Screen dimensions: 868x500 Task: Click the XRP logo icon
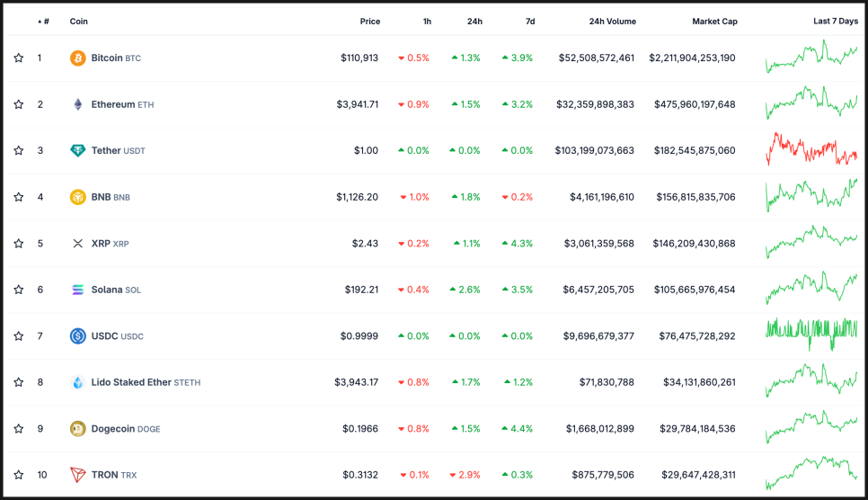pyautogui.click(x=78, y=244)
